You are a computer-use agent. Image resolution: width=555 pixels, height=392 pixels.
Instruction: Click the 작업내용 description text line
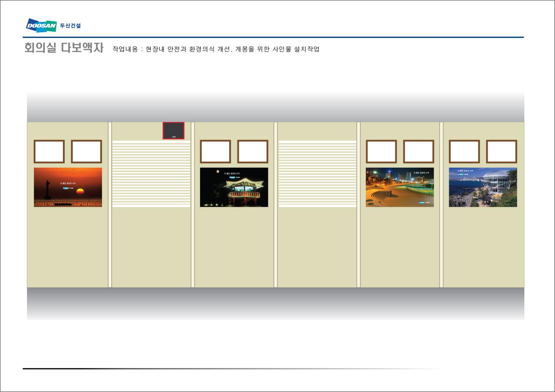point(216,49)
